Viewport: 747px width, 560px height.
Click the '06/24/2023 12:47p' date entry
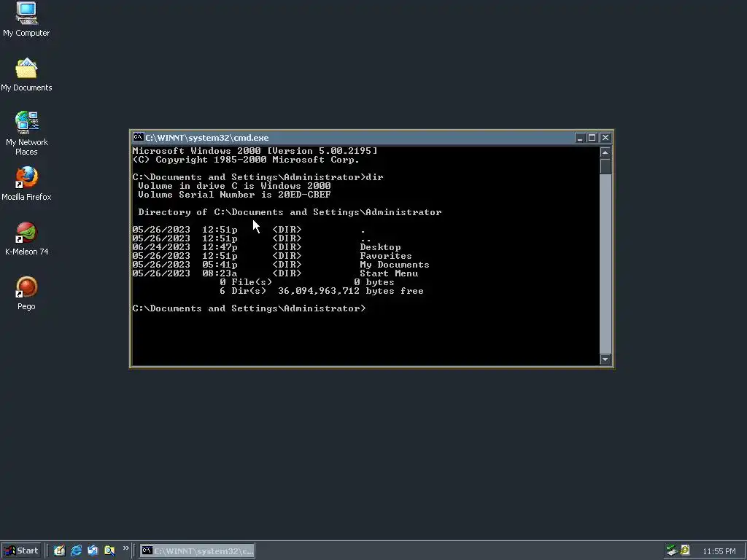click(185, 247)
